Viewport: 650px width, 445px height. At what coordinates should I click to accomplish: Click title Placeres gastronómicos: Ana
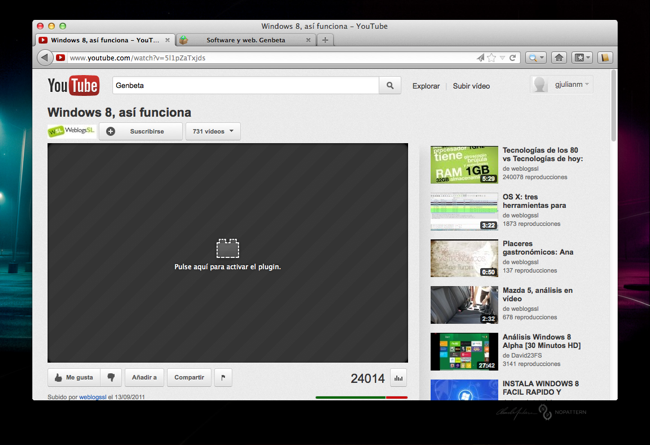coord(538,248)
